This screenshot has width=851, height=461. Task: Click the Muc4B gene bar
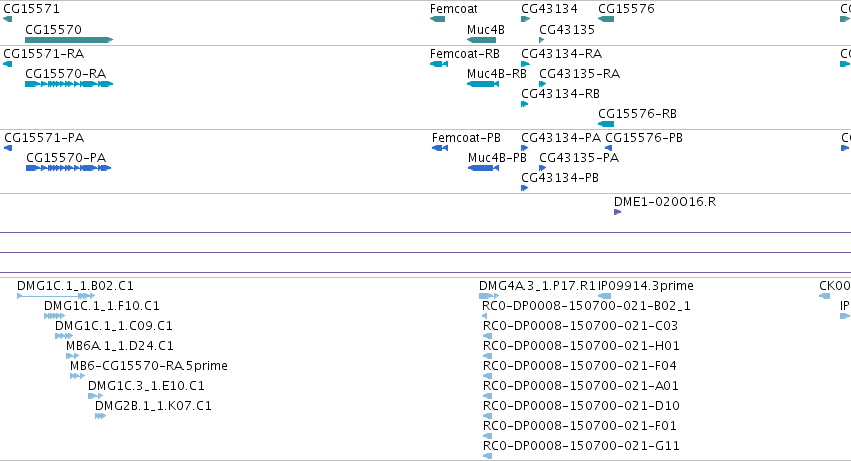pos(481,40)
